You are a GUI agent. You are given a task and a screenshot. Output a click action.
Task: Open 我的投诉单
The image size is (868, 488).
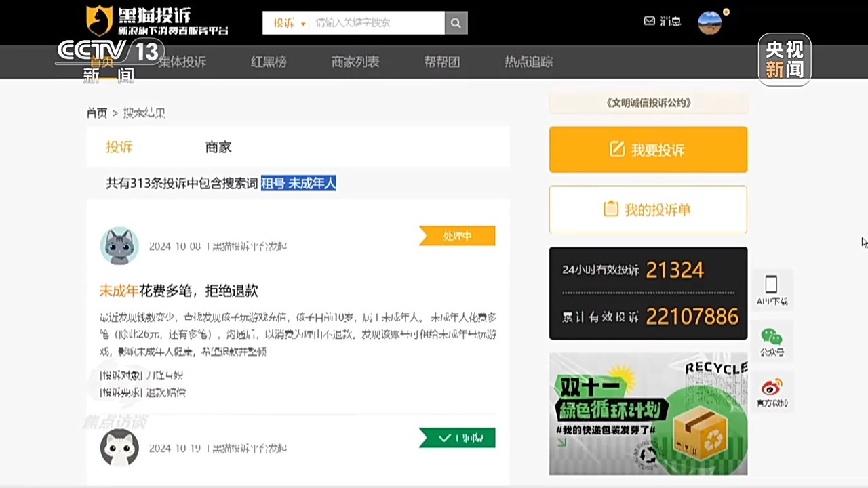coord(648,209)
